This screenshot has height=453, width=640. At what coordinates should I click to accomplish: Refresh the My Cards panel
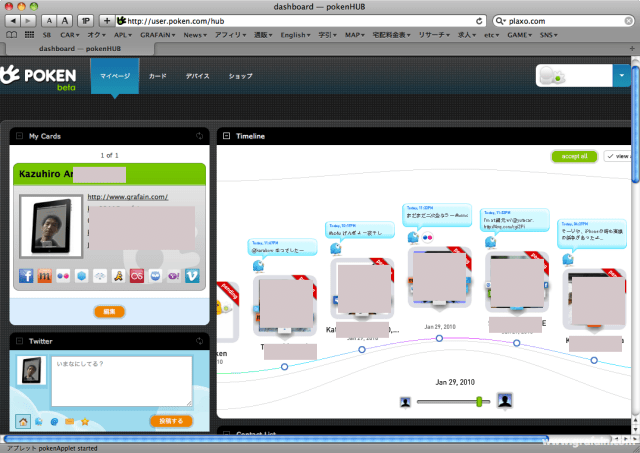point(200,136)
